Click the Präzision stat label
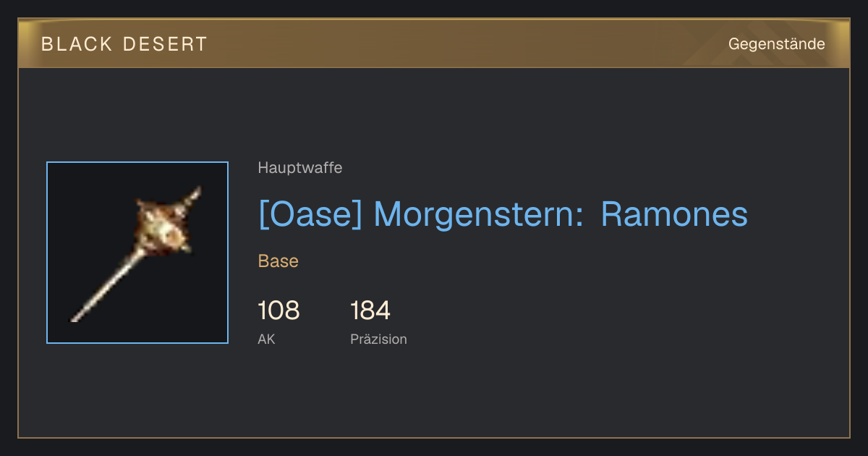Viewport: 868px width, 456px height. click(x=378, y=339)
